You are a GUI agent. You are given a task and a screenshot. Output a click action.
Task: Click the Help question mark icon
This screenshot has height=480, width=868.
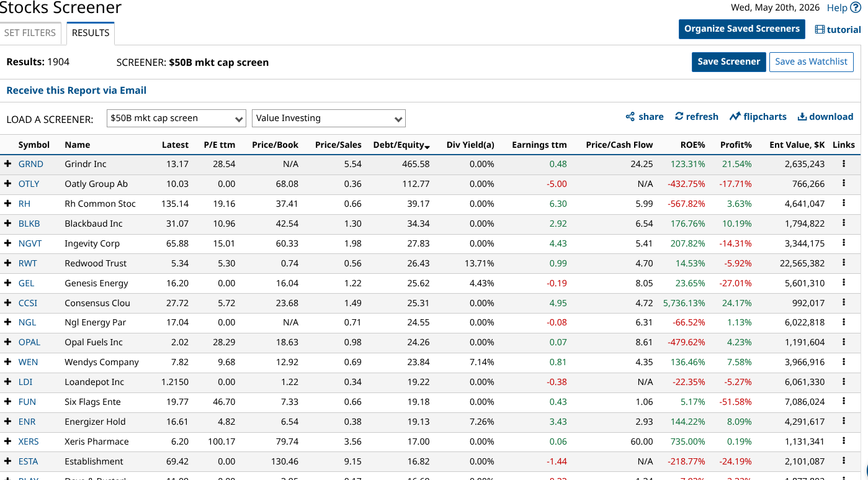(x=856, y=7)
